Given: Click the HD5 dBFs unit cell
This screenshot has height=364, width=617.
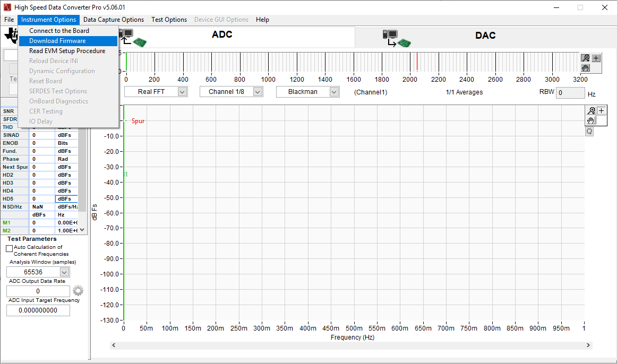Looking at the screenshot, I should (x=66, y=199).
